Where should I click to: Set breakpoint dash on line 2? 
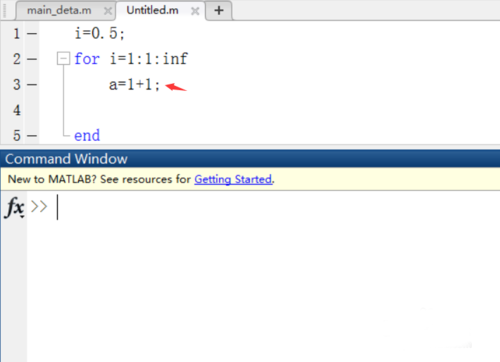pyautogui.click(x=32, y=59)
